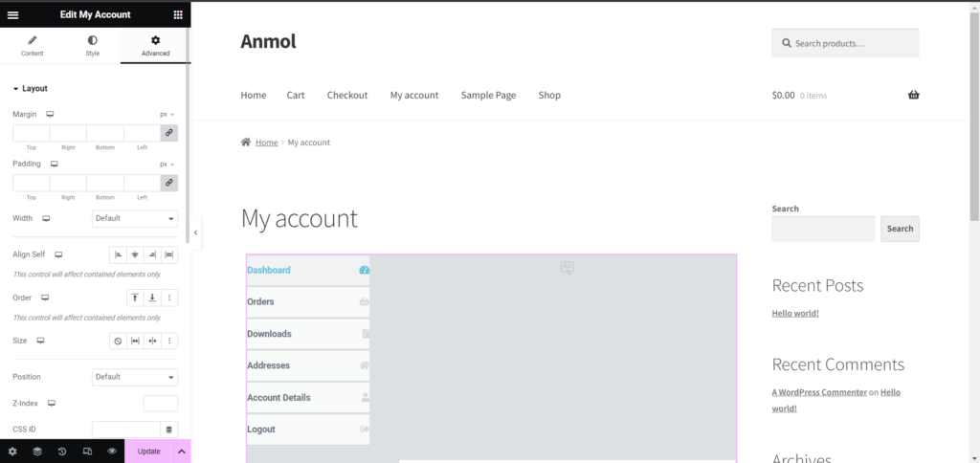Set Size to none

(118, 342)
